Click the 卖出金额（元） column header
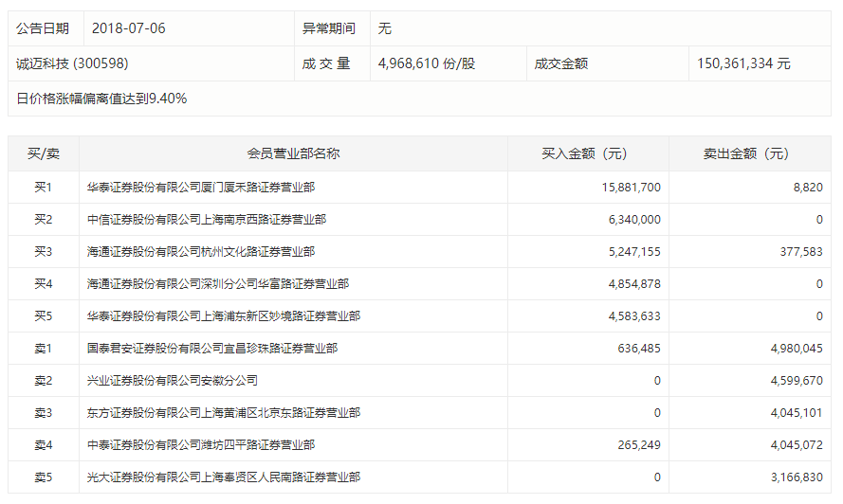Image resolution: width=843 pixels, height=504 pixels. click(750, 153)
